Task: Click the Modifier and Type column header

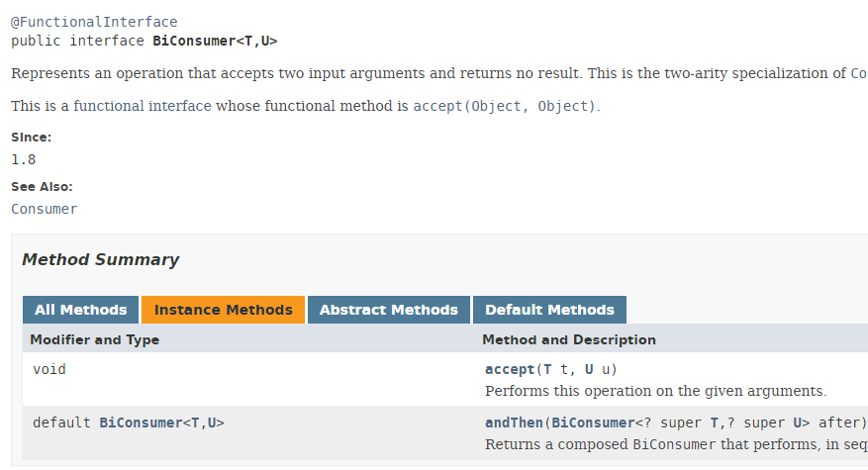Action: coord(95,339)
